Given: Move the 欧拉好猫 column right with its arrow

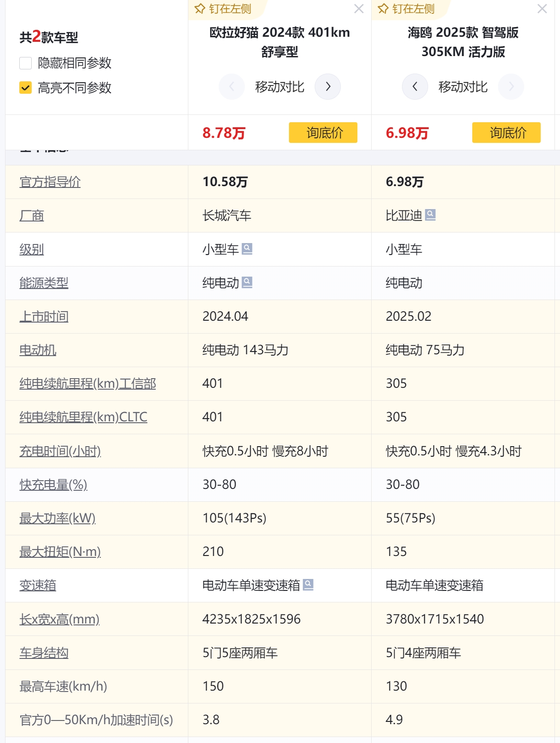Looking at the screenshot, I should (x=328, y=86).
